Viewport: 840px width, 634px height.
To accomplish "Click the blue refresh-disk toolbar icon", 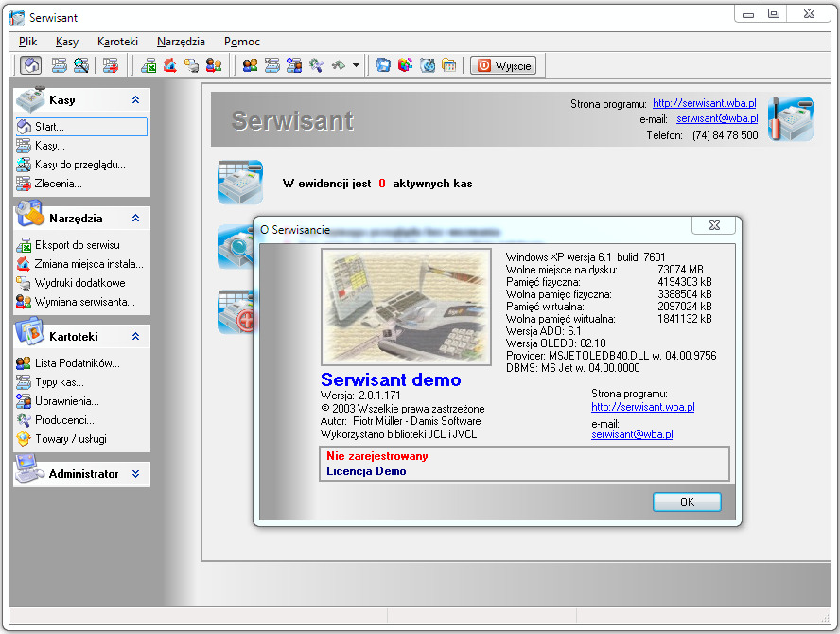I will (427, 66).
